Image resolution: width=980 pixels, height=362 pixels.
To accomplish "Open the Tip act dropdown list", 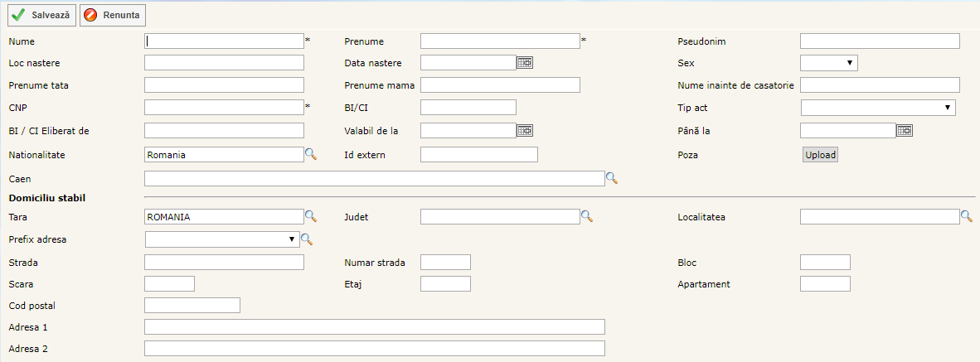I will 877,108.
